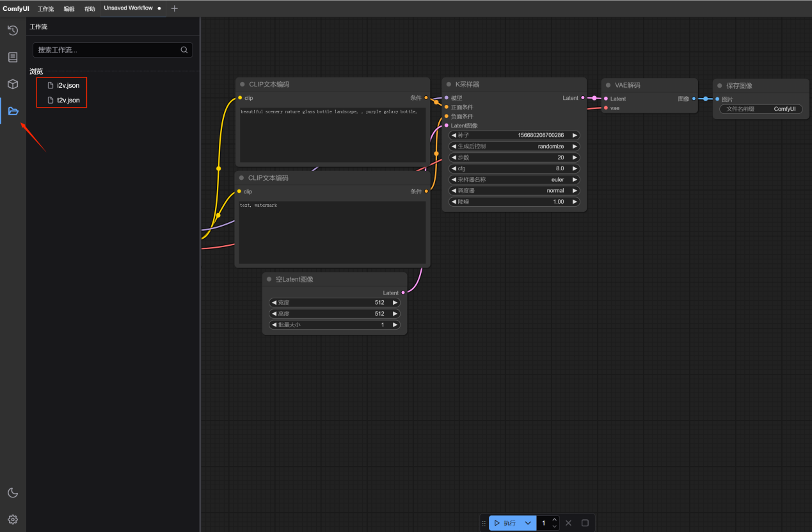Viewport: 812px width, 532px height.
Task: Open the model library cube icon
Action: point(13,84)
